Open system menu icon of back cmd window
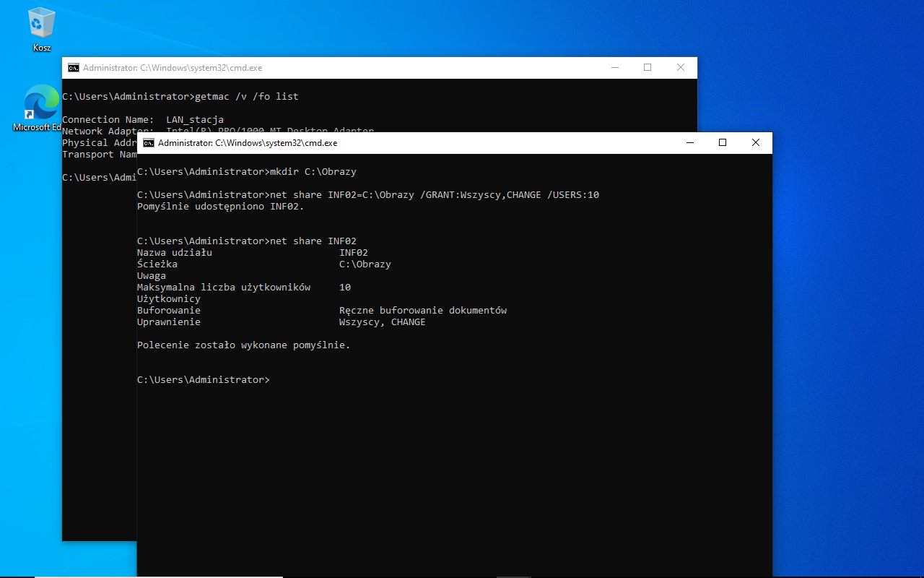This screenshot has height=578, width=924. [x=74, y=68]
